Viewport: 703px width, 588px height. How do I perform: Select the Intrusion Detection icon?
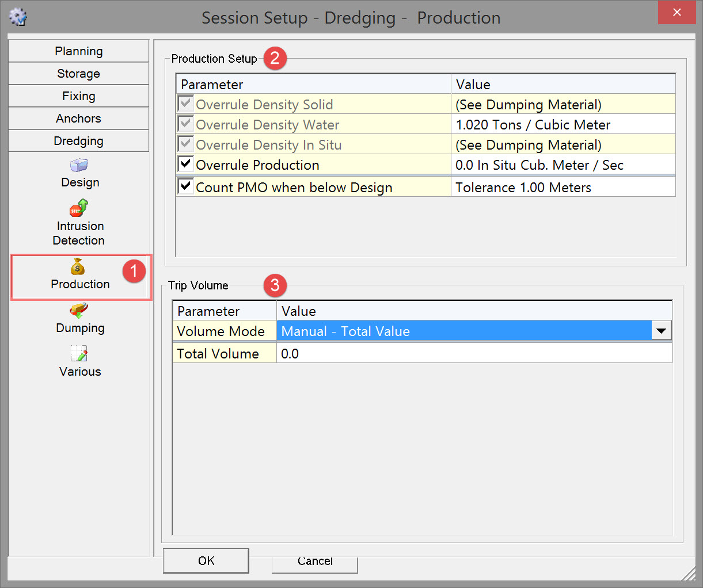click(x=79, y=208)
